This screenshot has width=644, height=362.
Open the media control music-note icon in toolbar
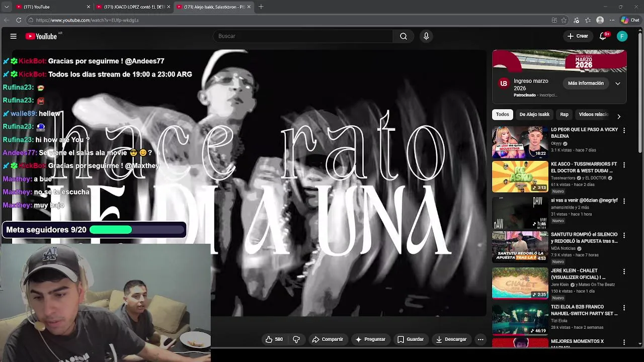[x=576, y=20]
